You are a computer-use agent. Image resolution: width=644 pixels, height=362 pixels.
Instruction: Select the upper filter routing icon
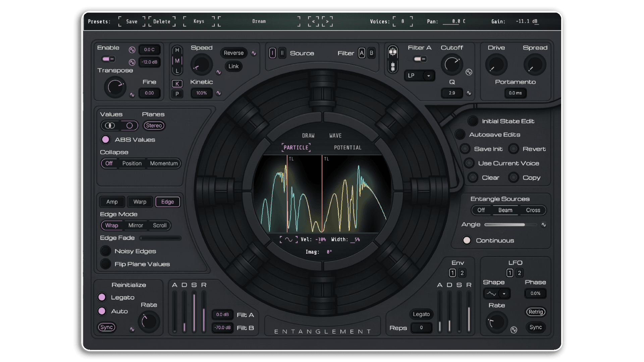(393, 52)
